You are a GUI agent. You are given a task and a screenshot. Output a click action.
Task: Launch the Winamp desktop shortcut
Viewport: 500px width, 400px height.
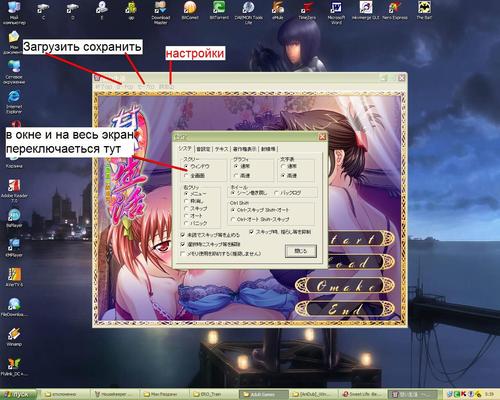coord(14,337)
